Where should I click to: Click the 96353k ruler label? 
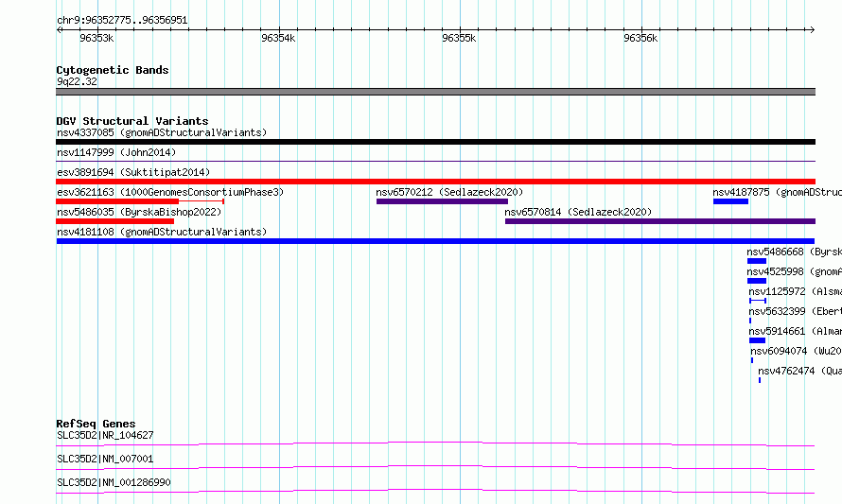pos(96,38)
